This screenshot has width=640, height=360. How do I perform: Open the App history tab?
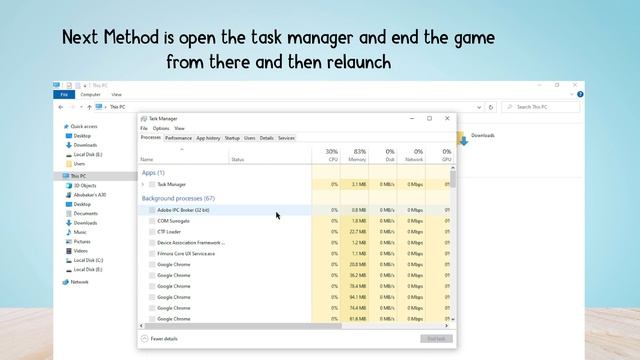(208, 138)
